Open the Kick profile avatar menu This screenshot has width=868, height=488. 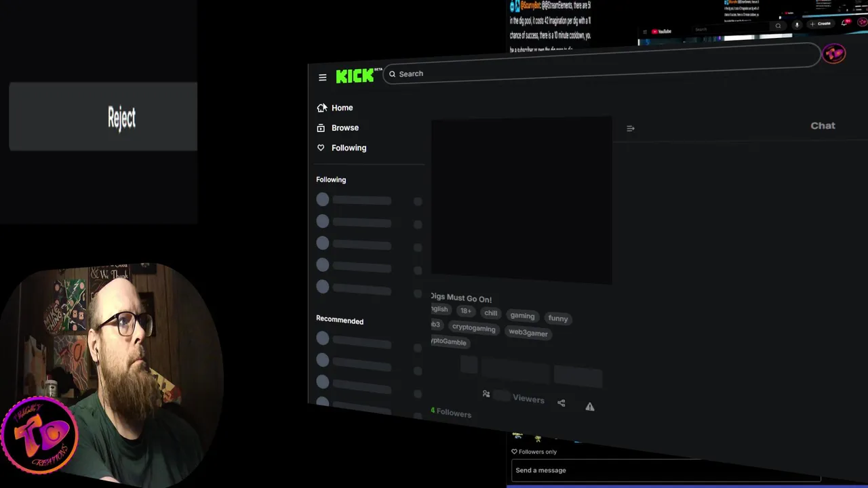(x=833, y=54)
